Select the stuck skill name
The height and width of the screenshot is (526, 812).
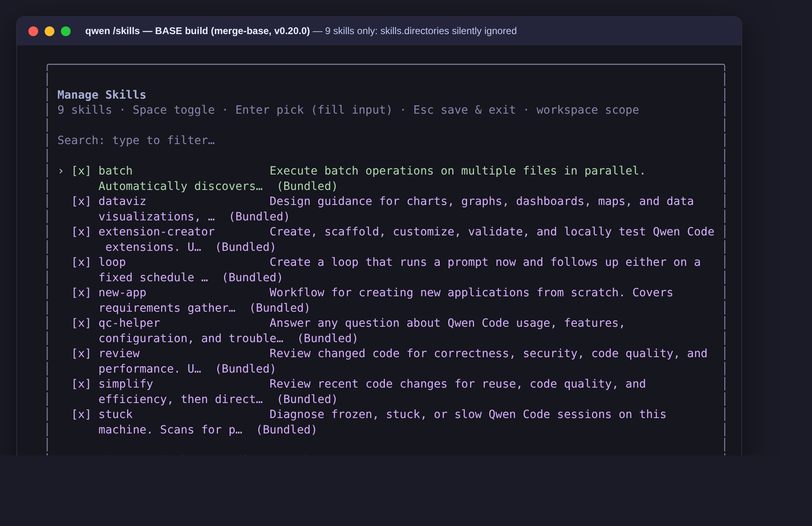point(116,414)
